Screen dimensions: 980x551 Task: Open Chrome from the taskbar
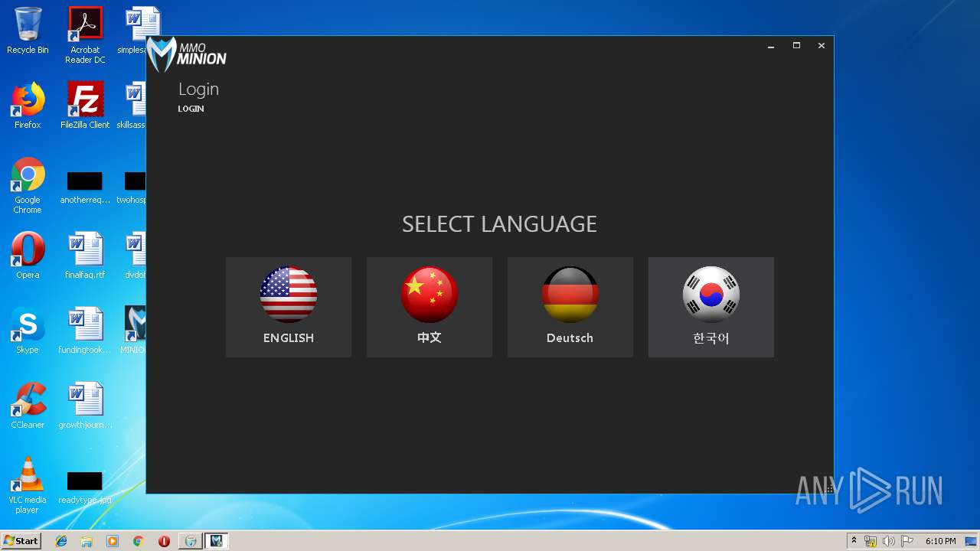click(139, 541)
